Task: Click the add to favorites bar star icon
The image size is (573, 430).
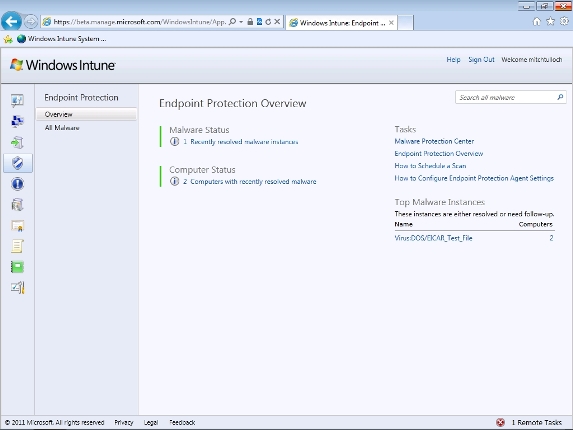Action: click(8, 39)
